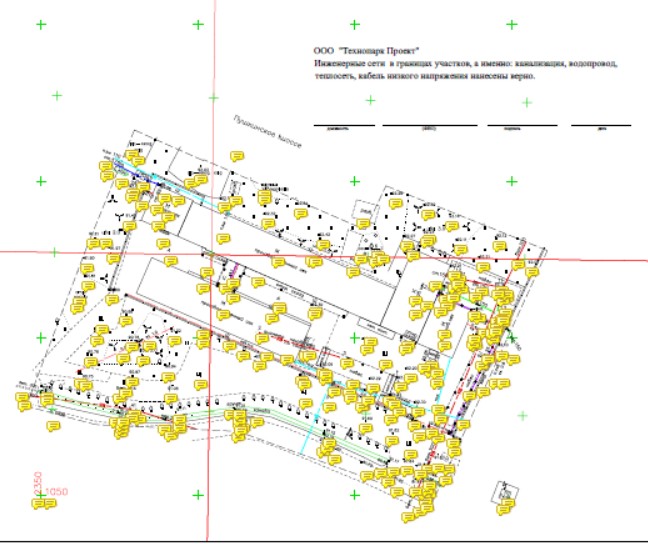Click the green cross marker at bottom-left near 1050
This screenshot has width=648, height=544.
[41, 494]
